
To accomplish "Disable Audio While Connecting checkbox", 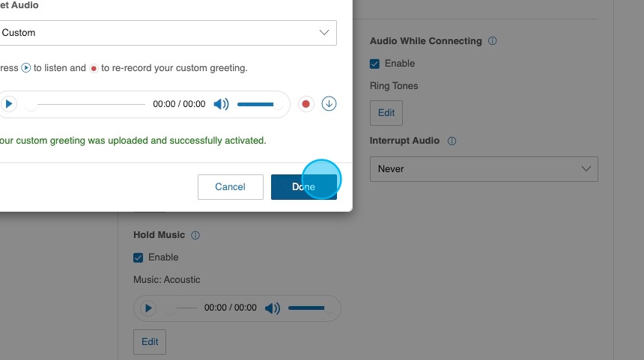I will pos(375,64).
